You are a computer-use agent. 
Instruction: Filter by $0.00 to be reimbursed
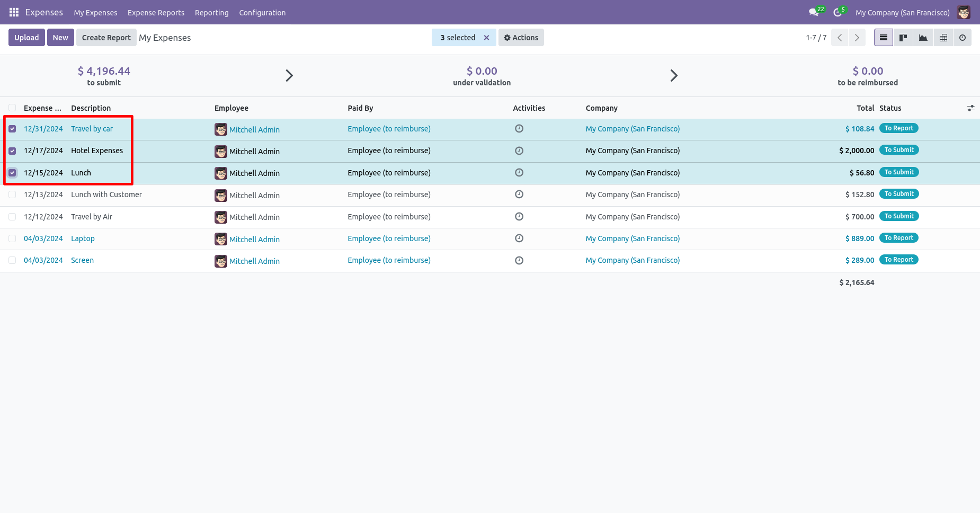pos(868,76)
